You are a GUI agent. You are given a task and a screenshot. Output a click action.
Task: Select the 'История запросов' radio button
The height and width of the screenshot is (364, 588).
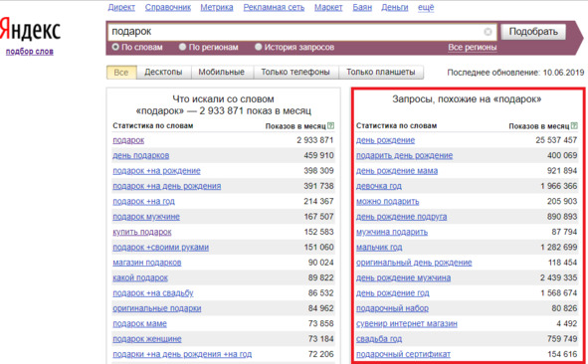point(258,47)
